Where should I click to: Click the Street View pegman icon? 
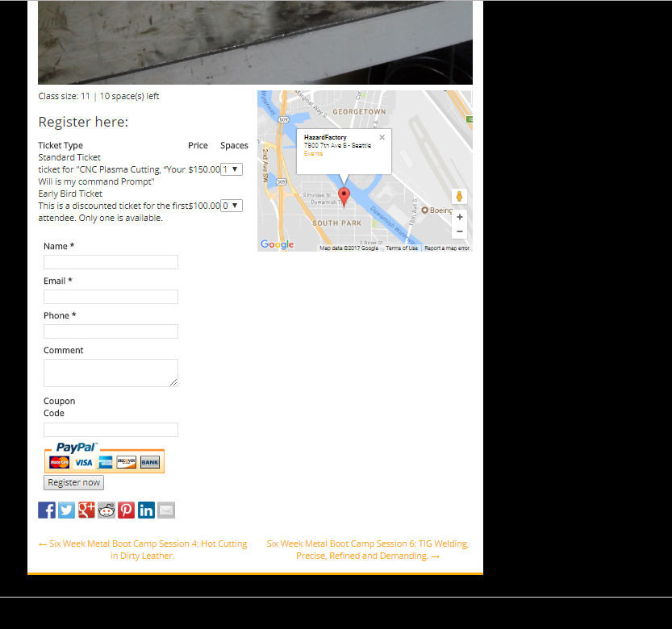460,196
